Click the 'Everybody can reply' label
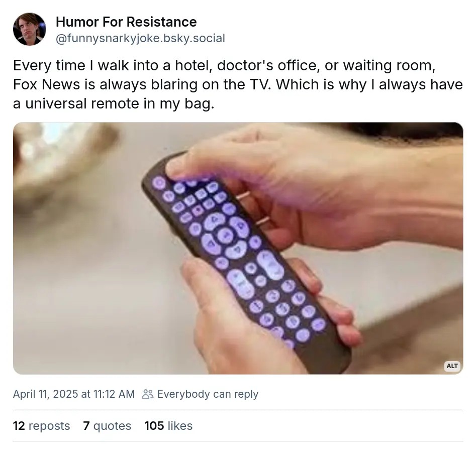Image resolution: width=476 pixels, height=450 pixels. (208, 394)
